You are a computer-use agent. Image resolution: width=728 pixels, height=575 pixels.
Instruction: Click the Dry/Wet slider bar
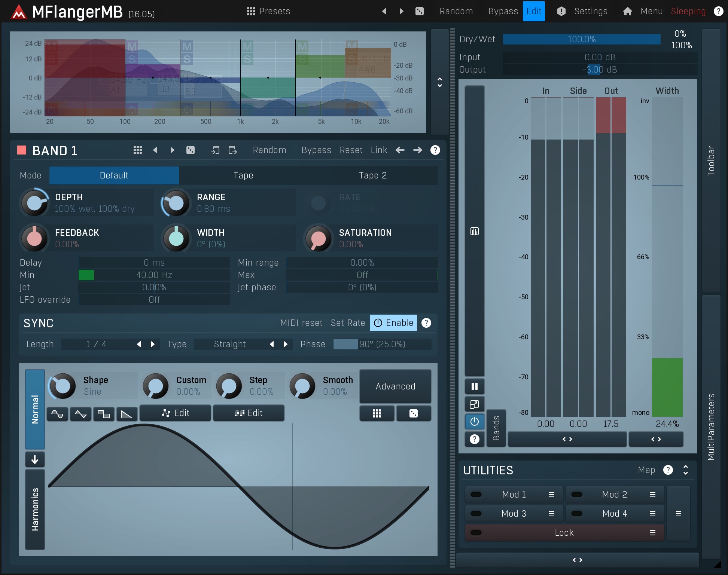click(582, 39)
